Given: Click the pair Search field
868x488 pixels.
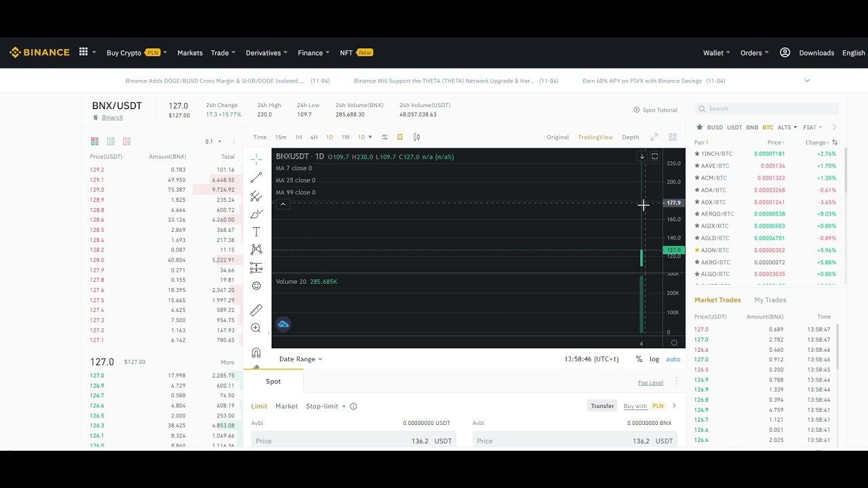Looking at the screenshot, I should [x=766, y=108].
